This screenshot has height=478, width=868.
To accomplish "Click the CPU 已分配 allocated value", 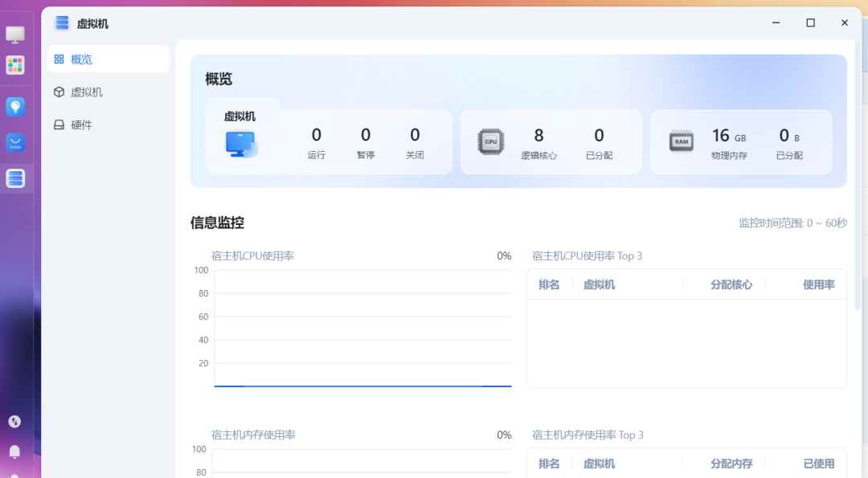I will 599,136.
